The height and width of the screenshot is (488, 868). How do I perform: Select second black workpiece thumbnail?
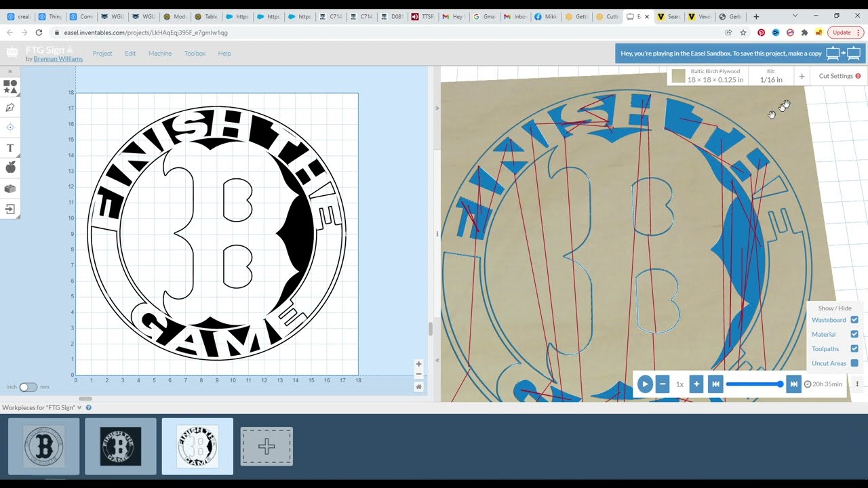click(121, 446)
